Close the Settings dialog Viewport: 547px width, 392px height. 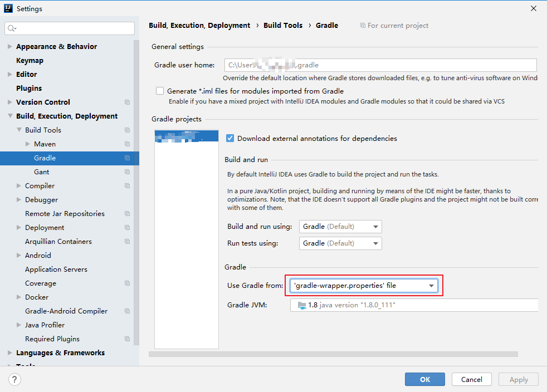point(534,8)
